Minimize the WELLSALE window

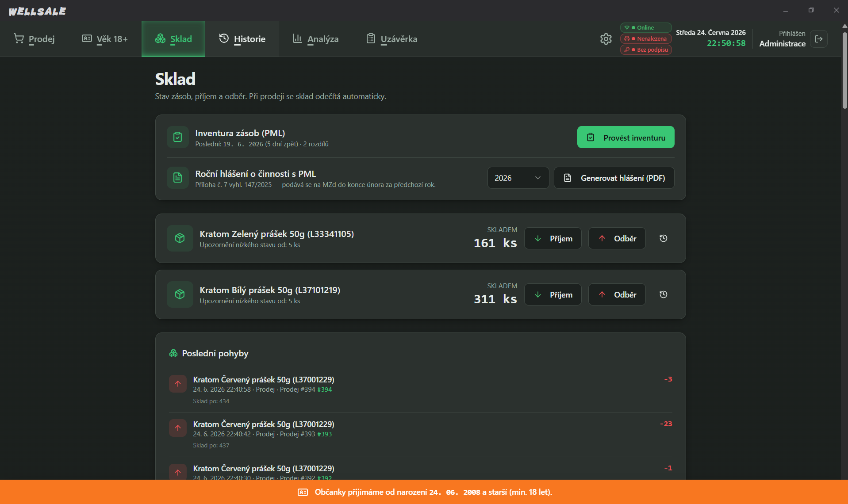click(786, 10)
